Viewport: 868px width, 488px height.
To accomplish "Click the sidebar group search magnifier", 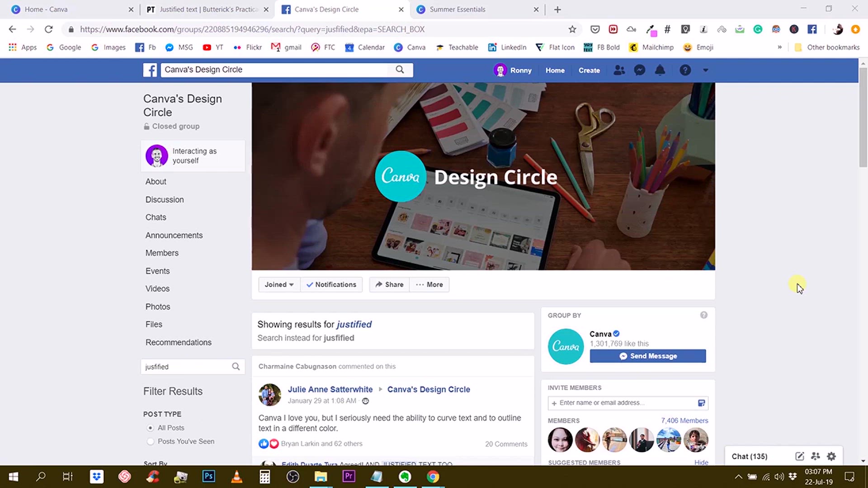I will click(236, 366).
